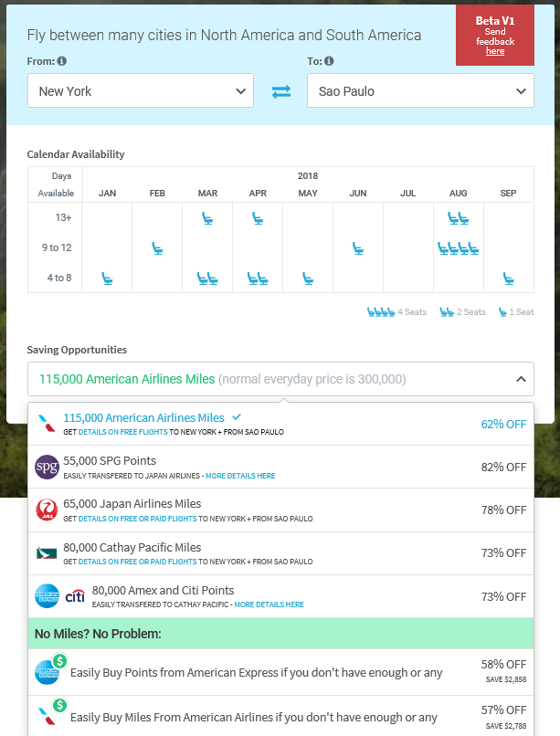Click American Express buy points dollar icon
The width and height of the screenshot is (560, 736).
click(59, 661)
